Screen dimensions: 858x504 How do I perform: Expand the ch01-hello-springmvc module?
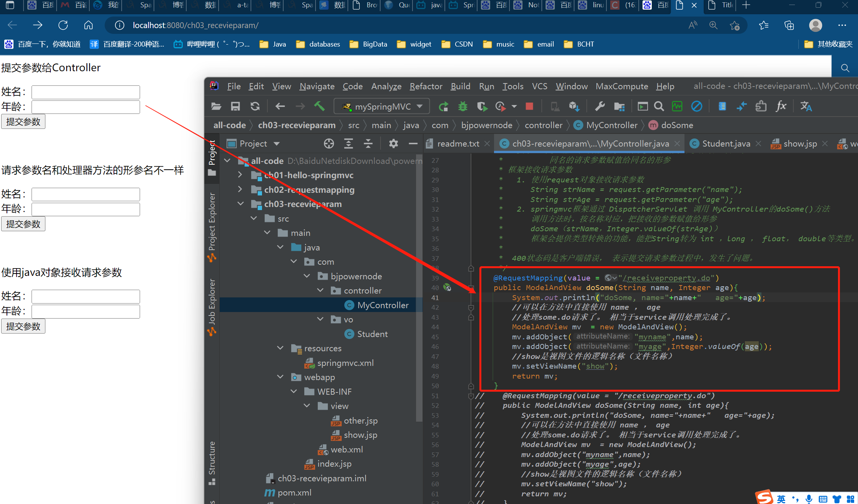click(x=240, y=175)
